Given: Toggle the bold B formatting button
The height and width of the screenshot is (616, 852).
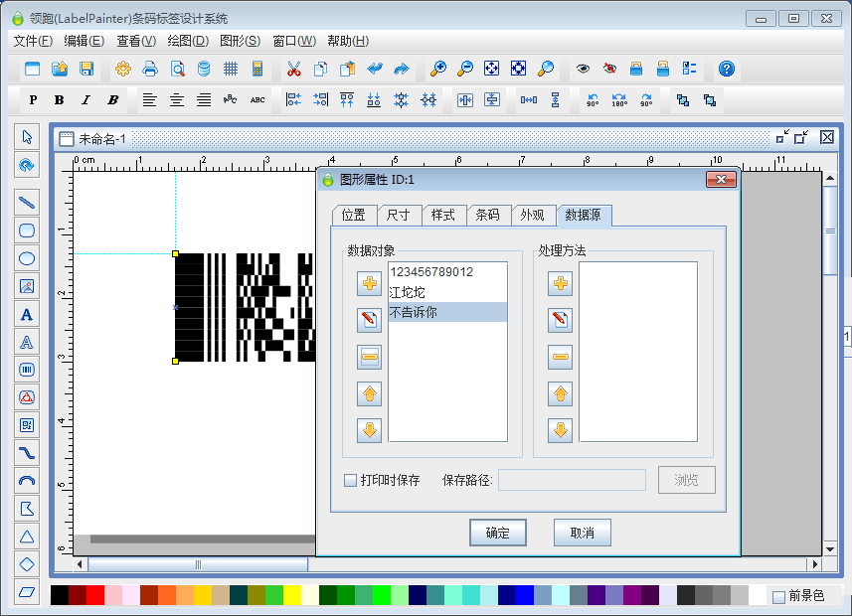Looking at the screenshot, I should [60, 100].
